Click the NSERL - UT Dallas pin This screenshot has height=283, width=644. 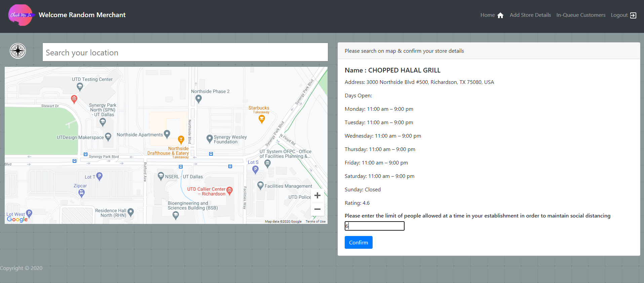tap(161, 176)
